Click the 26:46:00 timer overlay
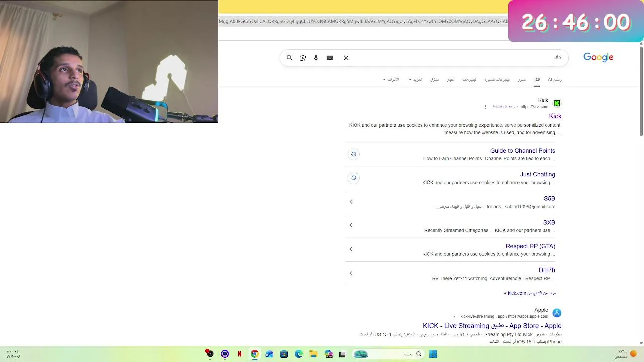644x362 pixels. 576,22
